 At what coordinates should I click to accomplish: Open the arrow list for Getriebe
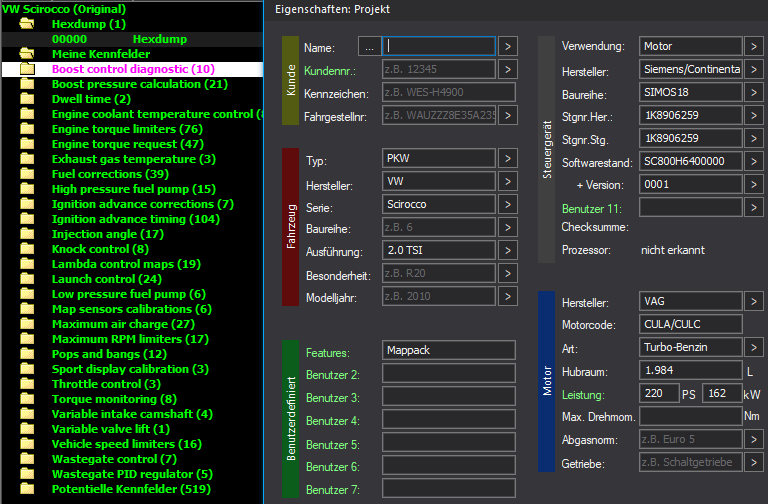click(x=754, y=462)
